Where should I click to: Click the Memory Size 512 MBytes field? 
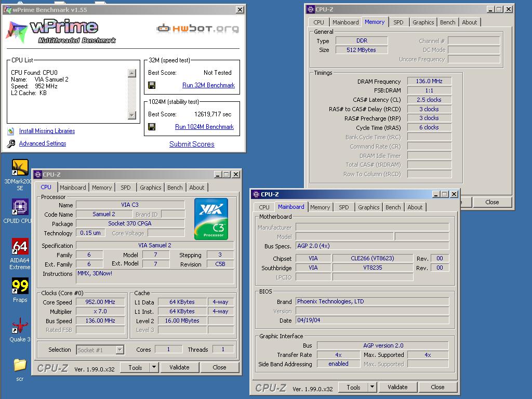tap(362, 50)
